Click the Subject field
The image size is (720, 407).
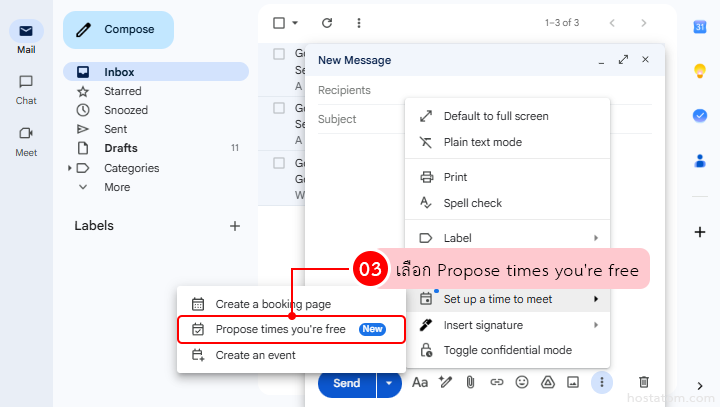[361, 119]
